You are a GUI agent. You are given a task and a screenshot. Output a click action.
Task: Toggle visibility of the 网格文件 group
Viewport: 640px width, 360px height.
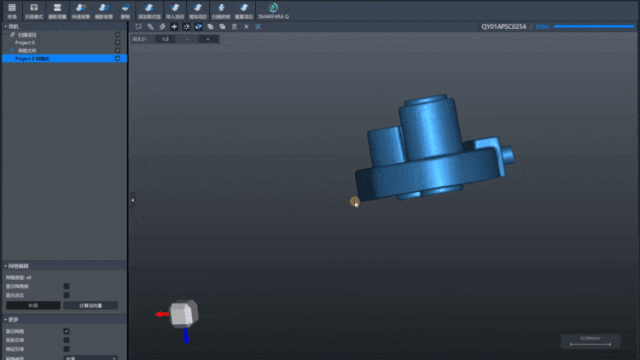[x=118, y=51]
